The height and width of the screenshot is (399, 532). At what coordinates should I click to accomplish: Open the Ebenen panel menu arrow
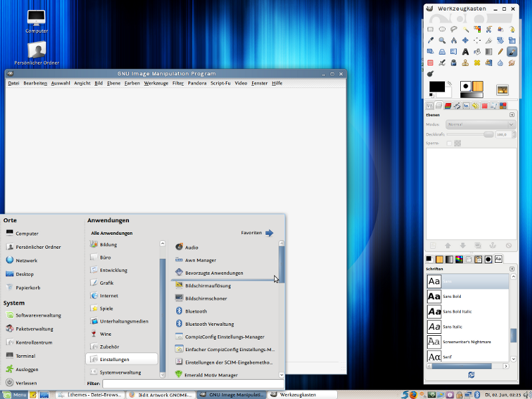(511, 115)
